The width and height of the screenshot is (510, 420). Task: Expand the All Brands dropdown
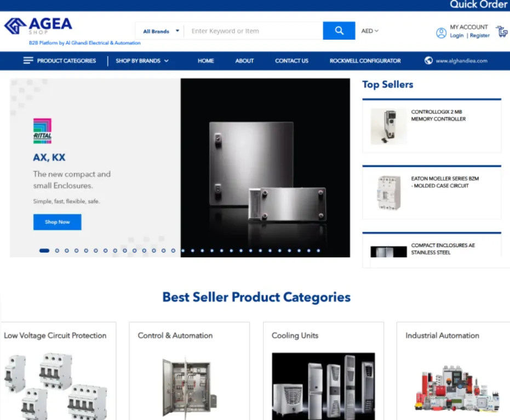[161, 31]
